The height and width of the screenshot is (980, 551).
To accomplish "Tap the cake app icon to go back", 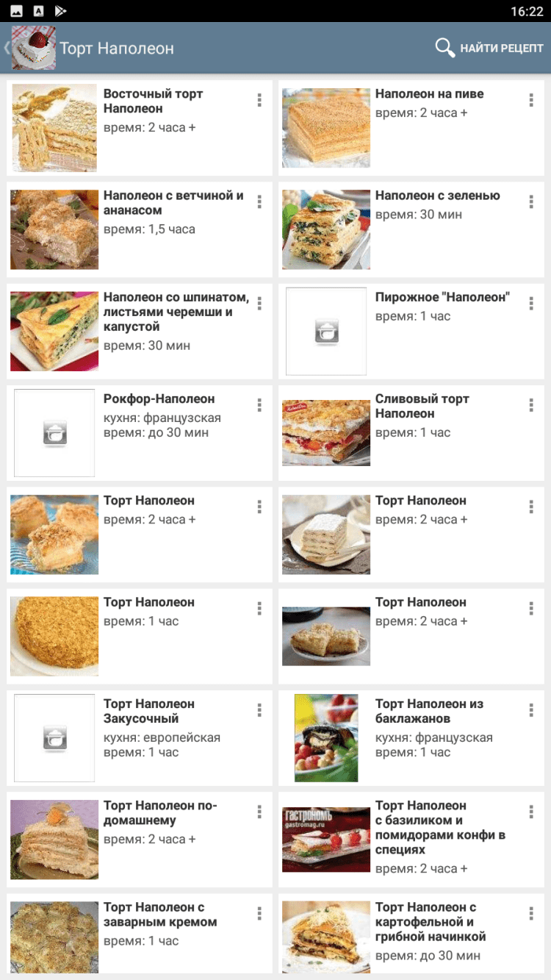I will (x=33, y=49).
